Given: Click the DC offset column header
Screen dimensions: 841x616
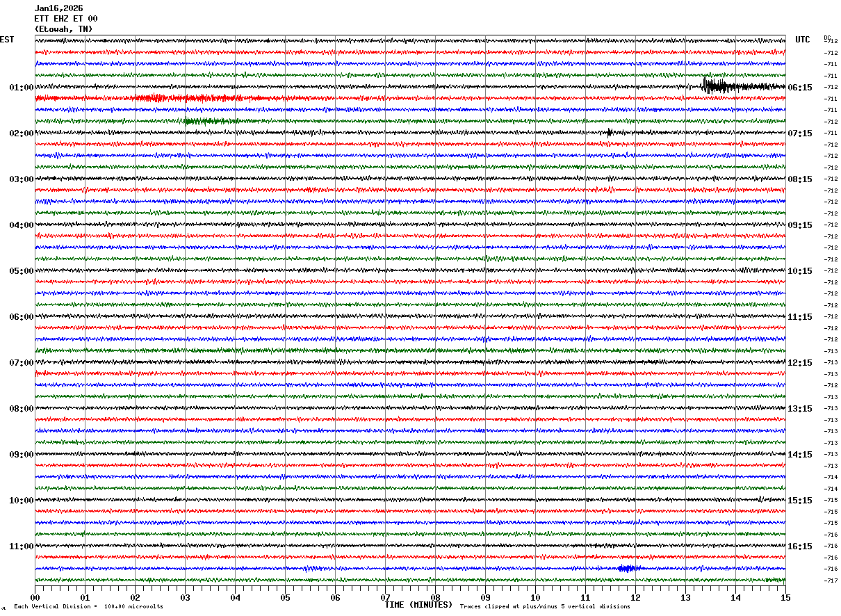Looking at the screenshot, I should coord(827,38).
